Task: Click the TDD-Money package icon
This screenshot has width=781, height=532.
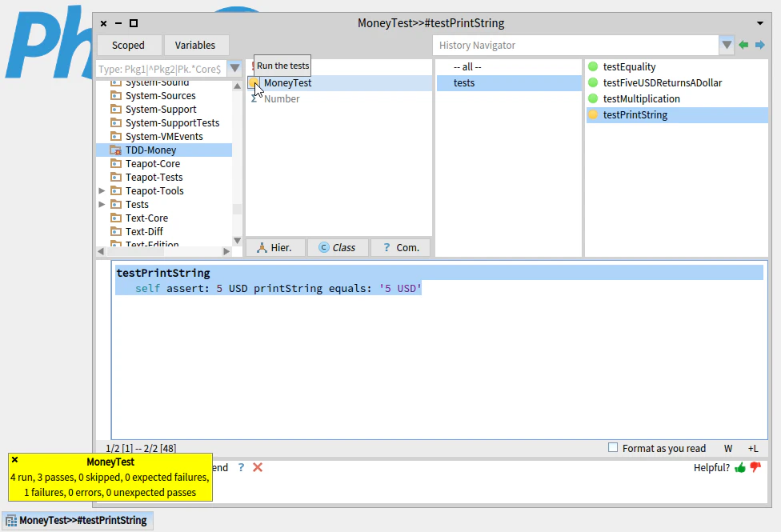Action: click(115, 150)
